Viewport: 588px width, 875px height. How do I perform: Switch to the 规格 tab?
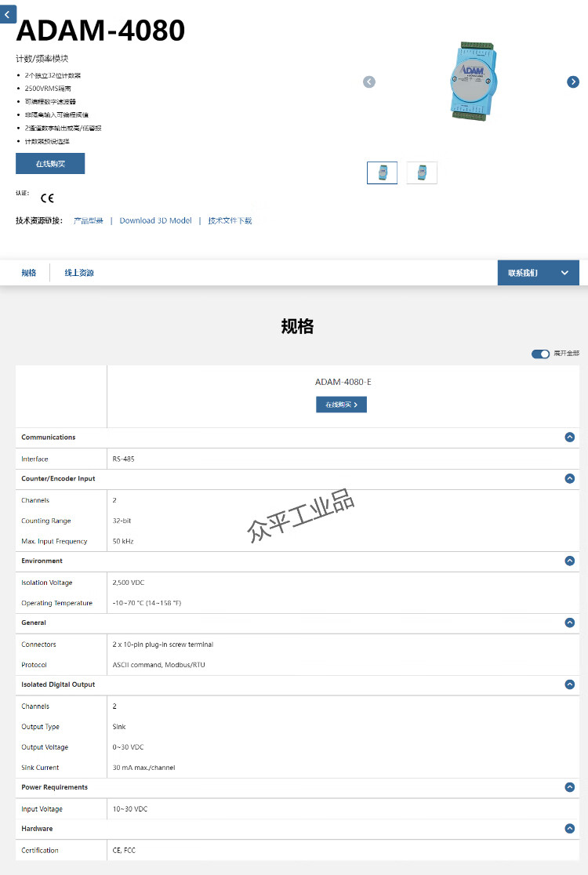coord(29,273)
